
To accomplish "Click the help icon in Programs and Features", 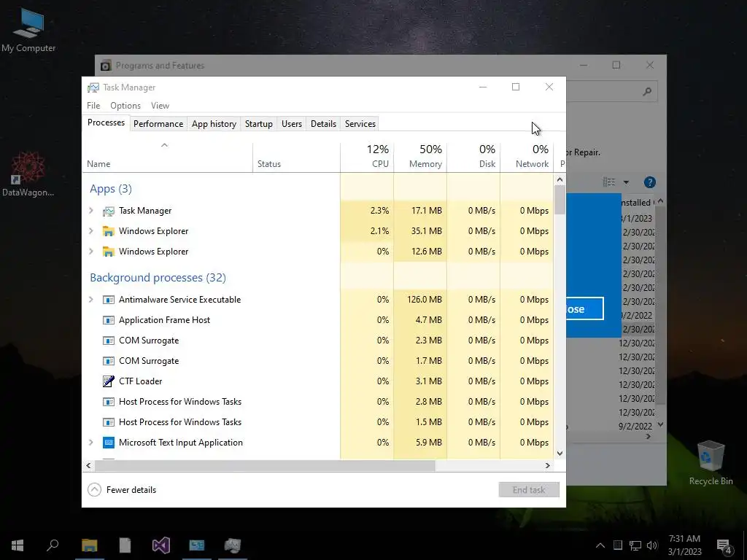I will coord(649,182).
